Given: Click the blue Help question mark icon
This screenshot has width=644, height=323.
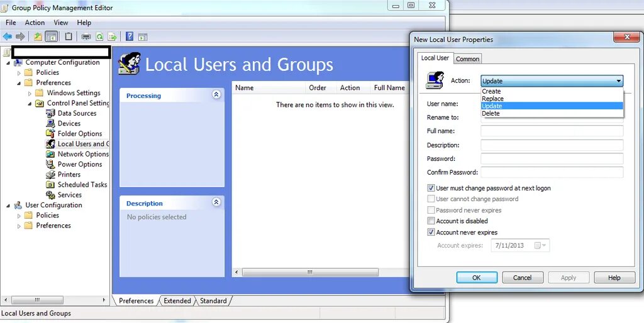Looking at the screenshot, I should [x=130, y=36].
